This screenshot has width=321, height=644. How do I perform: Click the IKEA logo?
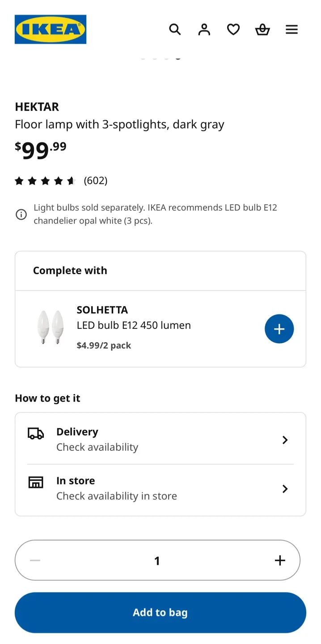tap(51, 30)
